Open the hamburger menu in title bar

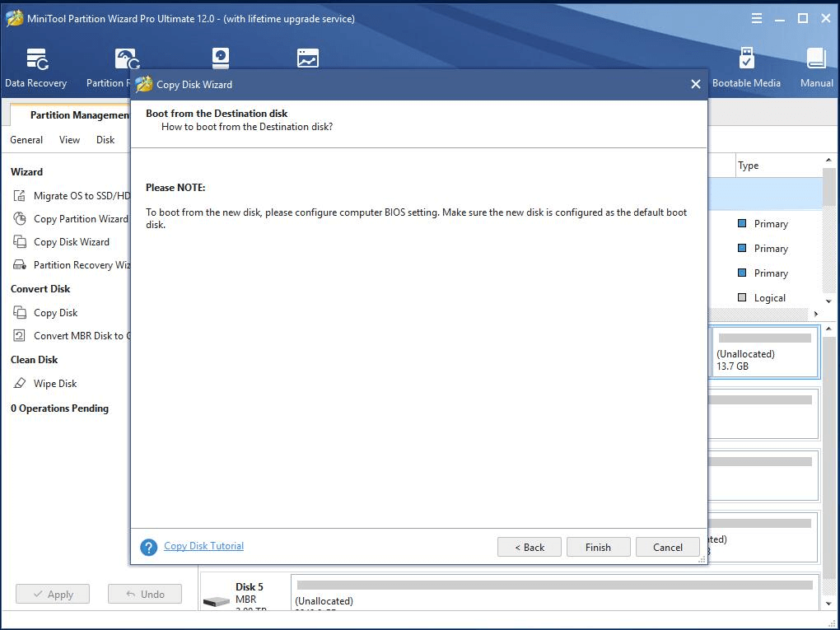(x=757, y=19)
